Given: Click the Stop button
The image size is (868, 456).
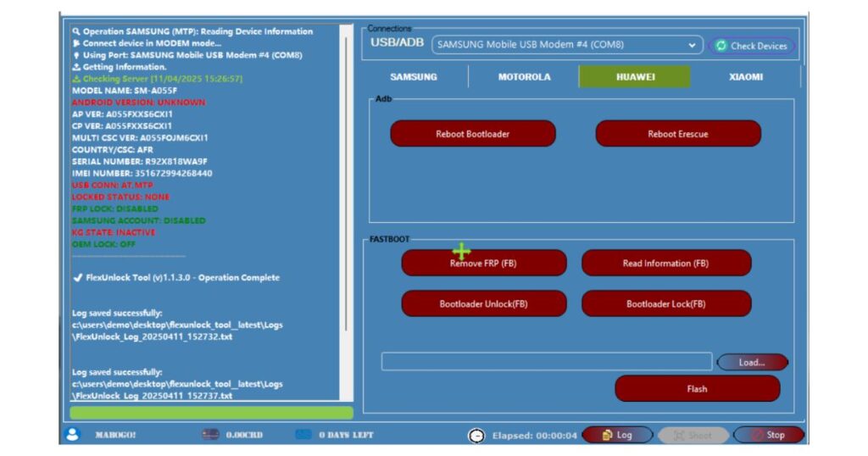Looking at the screenshot, I should (769, 435).
